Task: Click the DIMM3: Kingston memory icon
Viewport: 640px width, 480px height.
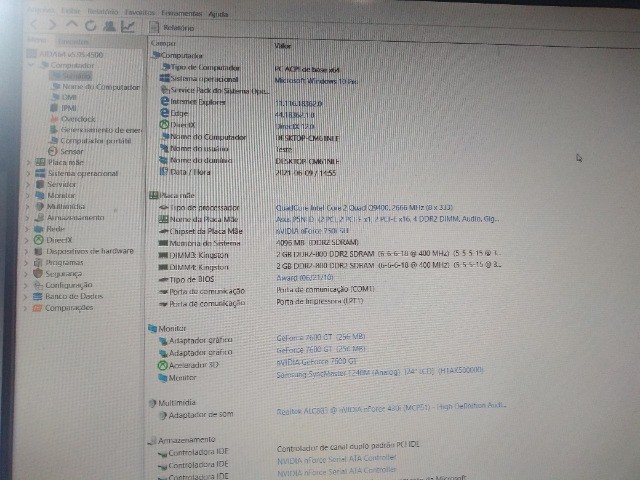Action: [x=163, y=256]
